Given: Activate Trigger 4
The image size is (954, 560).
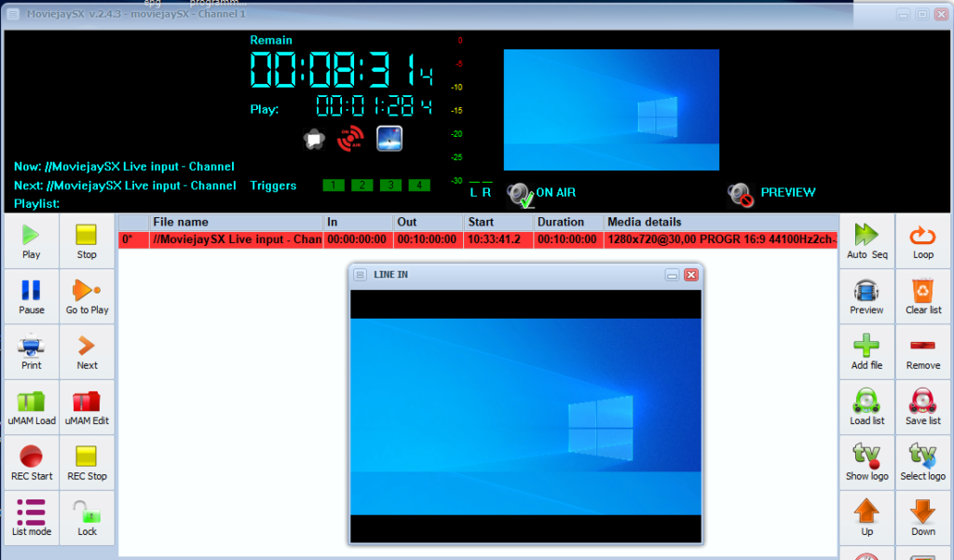Looking at the screenshot, I should click(419, 185).
